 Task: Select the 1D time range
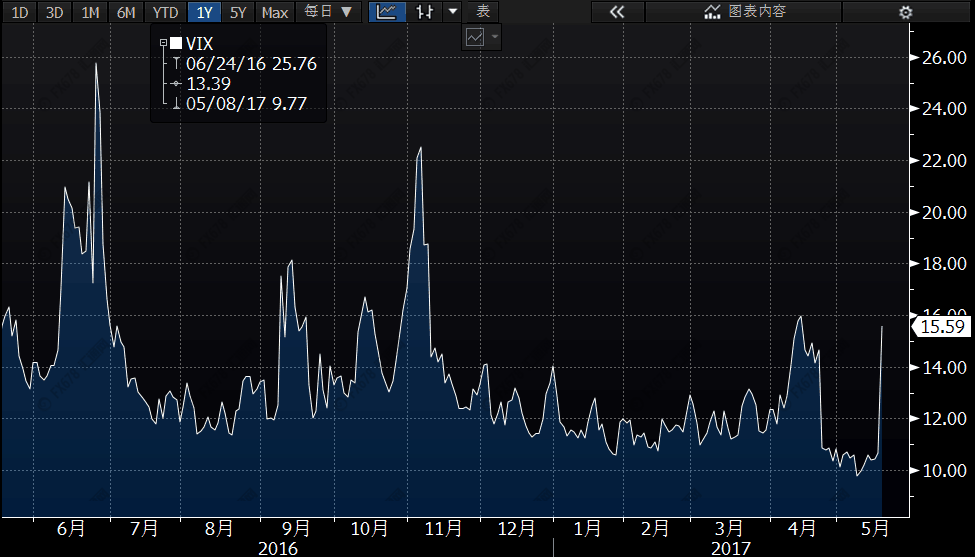tap(20, 12)
